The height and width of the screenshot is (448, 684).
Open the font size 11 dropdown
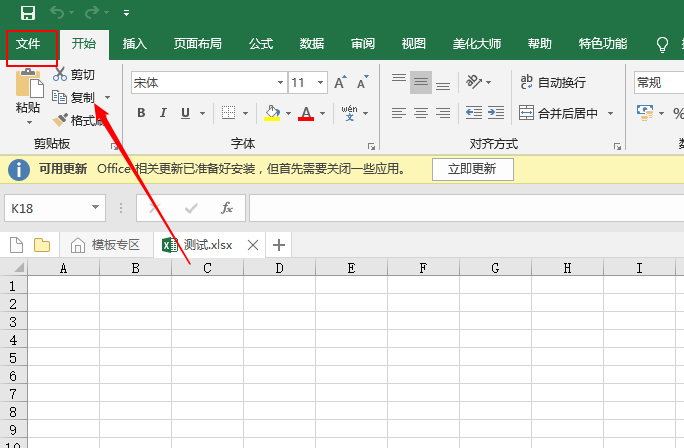[x=321, y=82]
